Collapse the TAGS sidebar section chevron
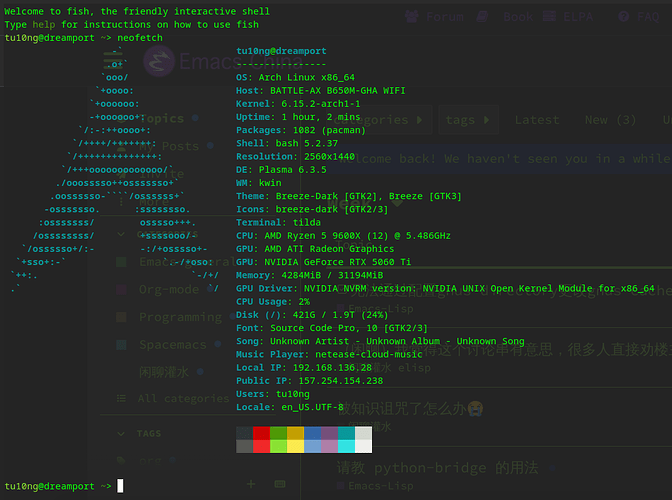 click(x=121, y=434)
